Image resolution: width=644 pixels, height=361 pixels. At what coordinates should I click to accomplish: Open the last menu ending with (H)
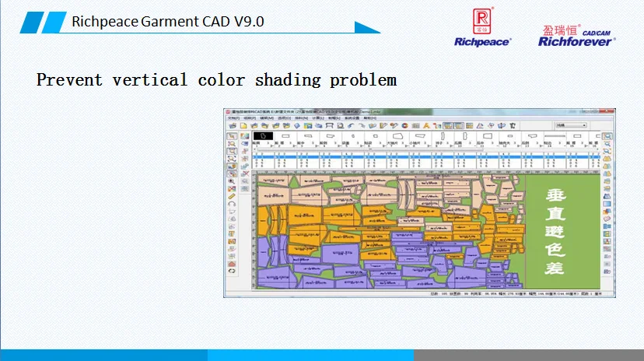click(369, 117)
